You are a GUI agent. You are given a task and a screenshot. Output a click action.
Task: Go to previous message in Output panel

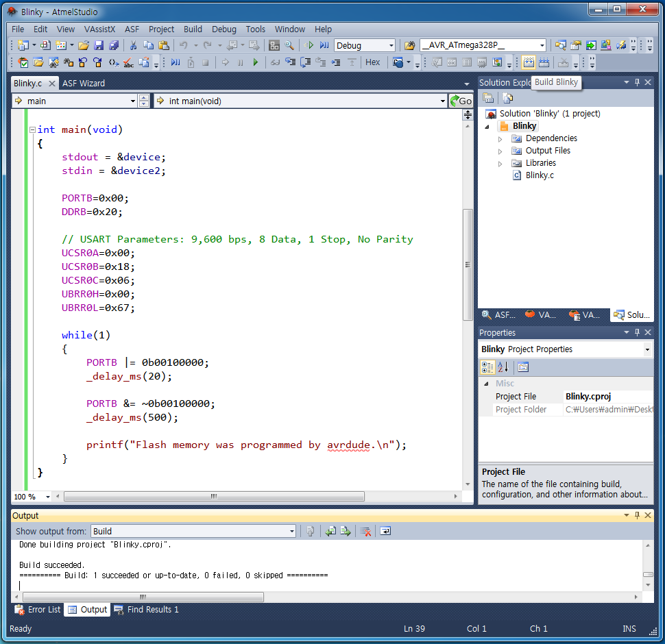(x=331, y=531)
